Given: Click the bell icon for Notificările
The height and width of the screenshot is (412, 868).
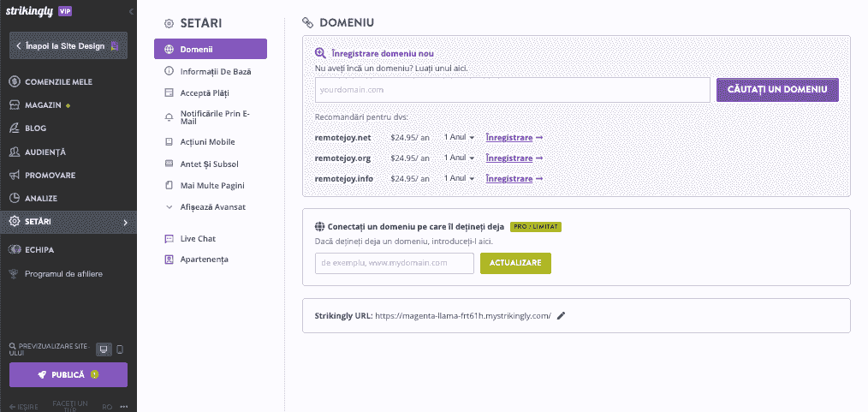Looking at the screenshot, I should tap(169, 117).
